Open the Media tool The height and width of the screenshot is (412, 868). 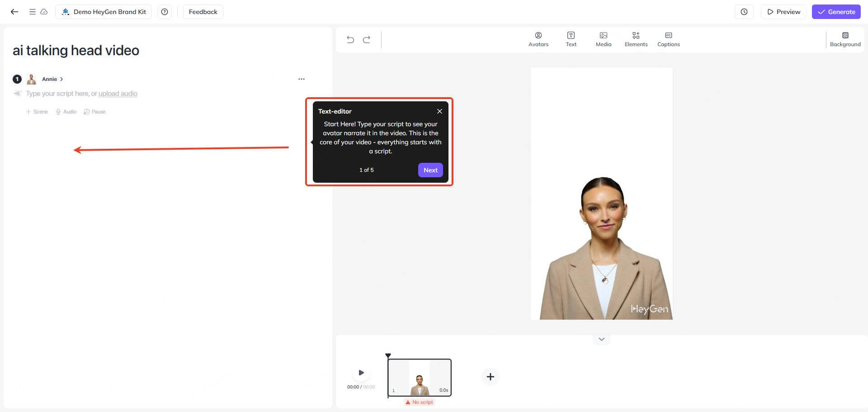click(x=604, y=39)
